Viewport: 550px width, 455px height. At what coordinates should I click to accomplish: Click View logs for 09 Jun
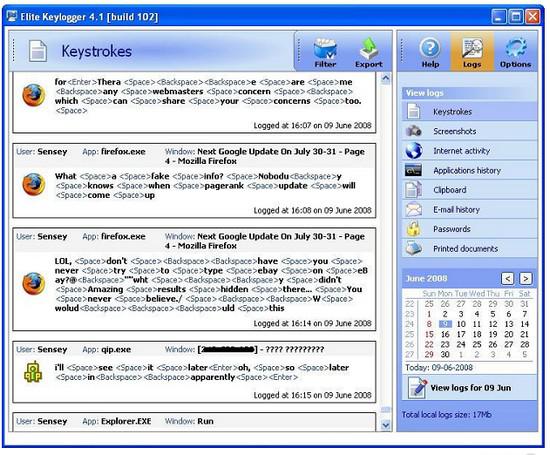click(469, 388)
